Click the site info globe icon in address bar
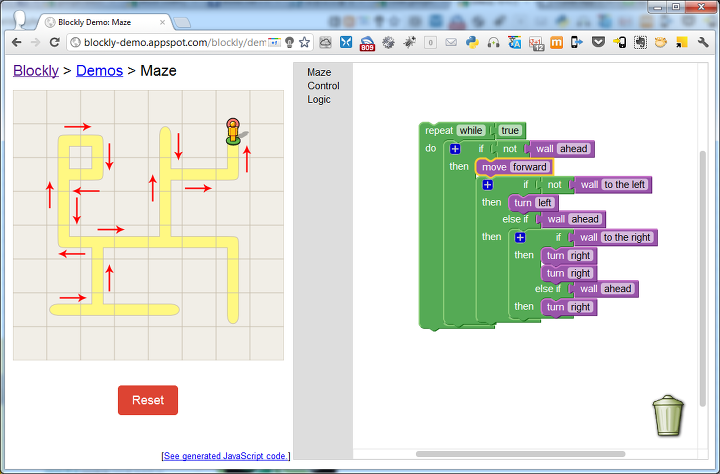This screenshot has height=474, width=720. tap(76, 43)
